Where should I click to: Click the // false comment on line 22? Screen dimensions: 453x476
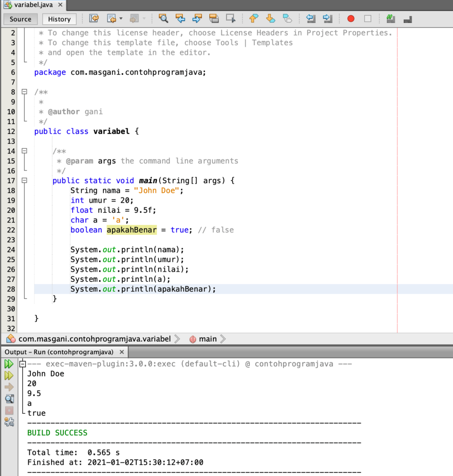click(216, 230)
